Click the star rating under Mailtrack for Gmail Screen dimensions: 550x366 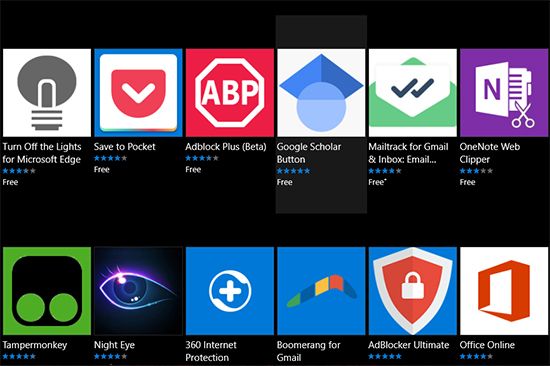pos(385,171)
